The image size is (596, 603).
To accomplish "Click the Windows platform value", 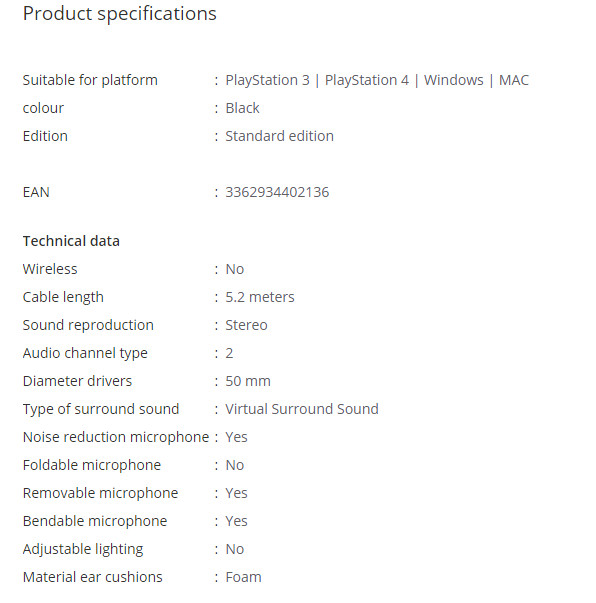I will [454, 80].
